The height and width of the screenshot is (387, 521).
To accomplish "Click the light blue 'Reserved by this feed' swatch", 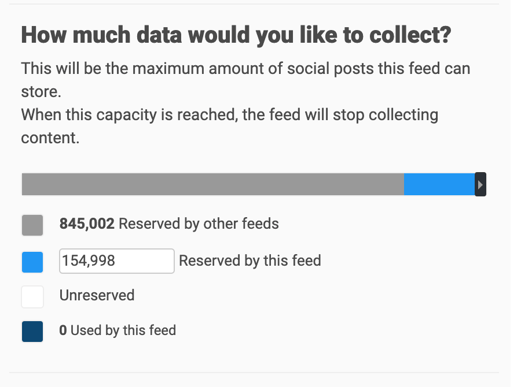I will pos(32,262).
